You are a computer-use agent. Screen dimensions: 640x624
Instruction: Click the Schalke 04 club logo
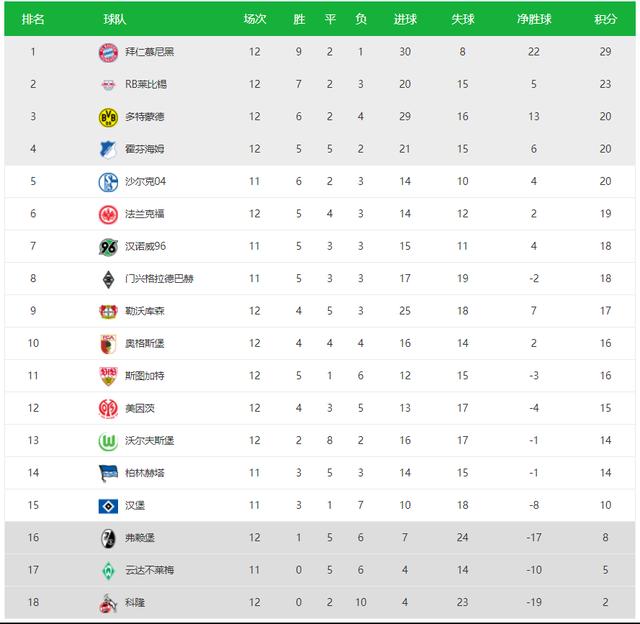tap(108, 182)
